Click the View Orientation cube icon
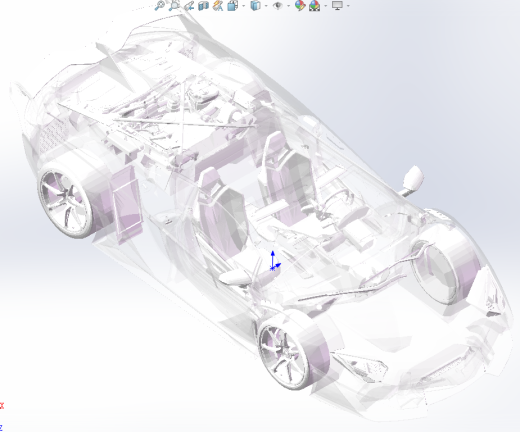520x432 pixels. (233, 6)
